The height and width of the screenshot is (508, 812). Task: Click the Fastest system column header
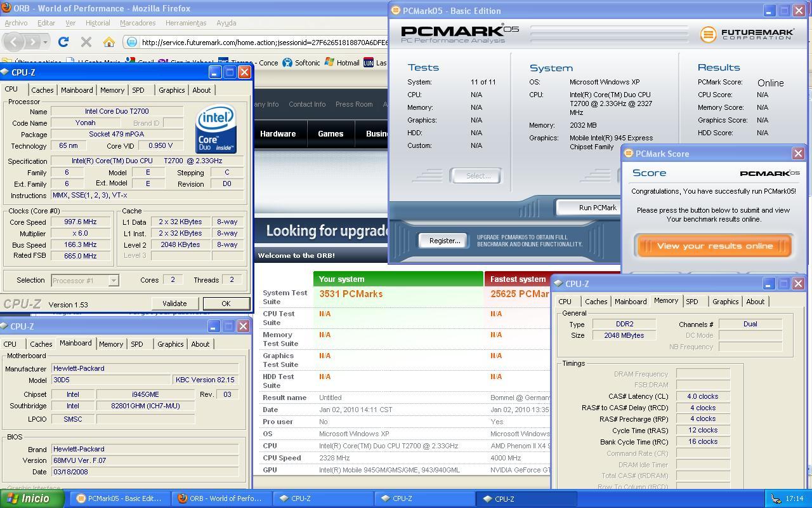point(518,279)
